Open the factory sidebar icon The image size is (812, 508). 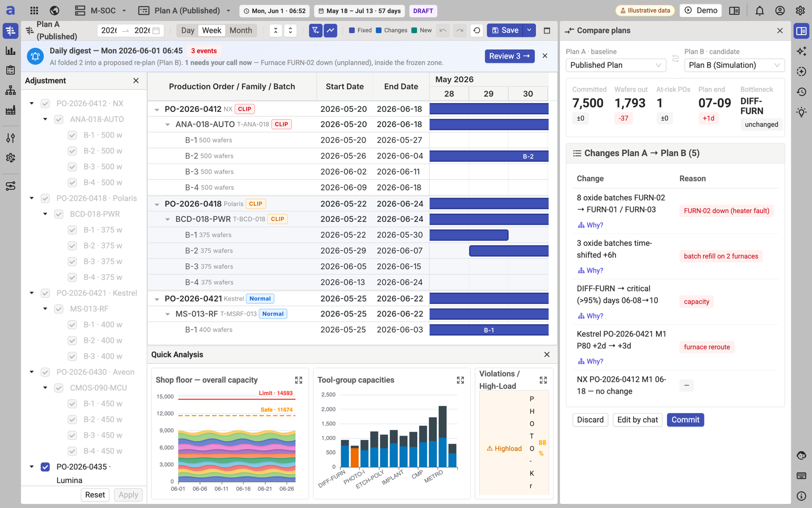click(x=10, y=110)
